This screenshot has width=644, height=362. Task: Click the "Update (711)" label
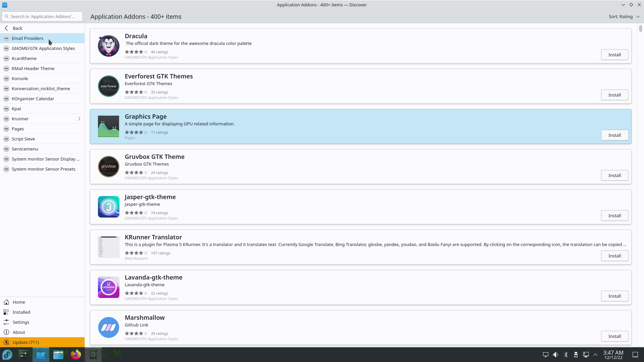26,342
